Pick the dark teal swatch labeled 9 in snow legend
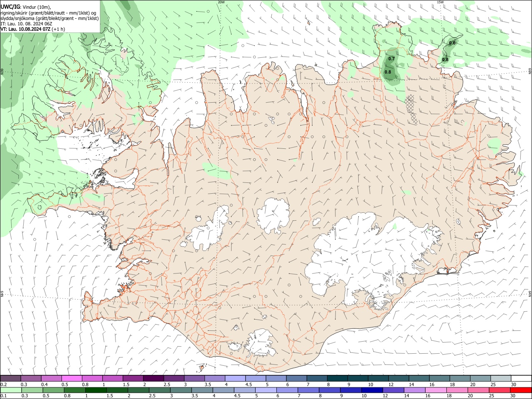This screenshot has height=399, width=532. point(357,378)
